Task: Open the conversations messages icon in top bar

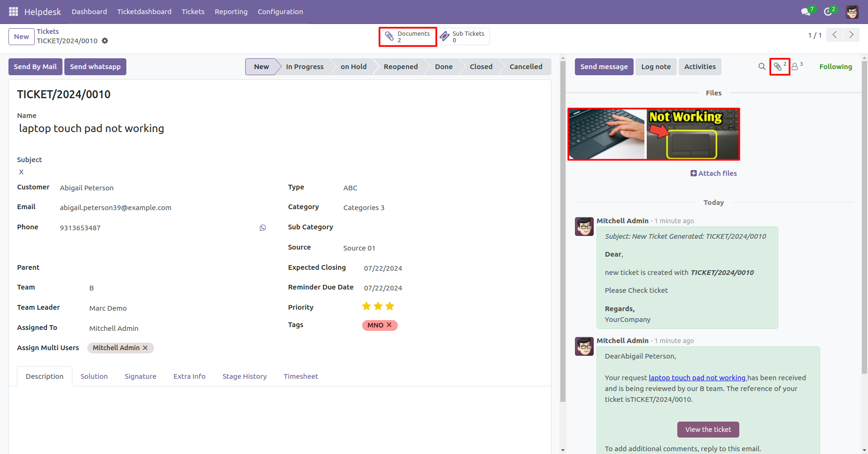Action: 806,12
